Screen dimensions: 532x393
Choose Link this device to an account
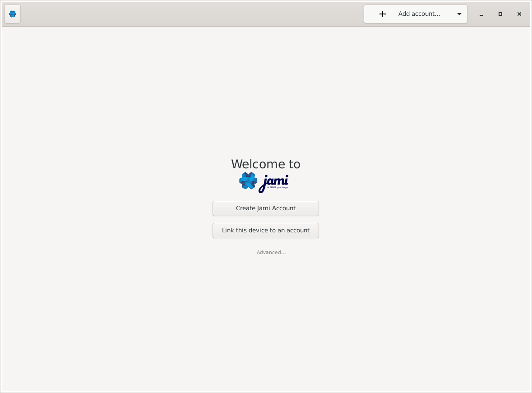[x=266, y=231]
